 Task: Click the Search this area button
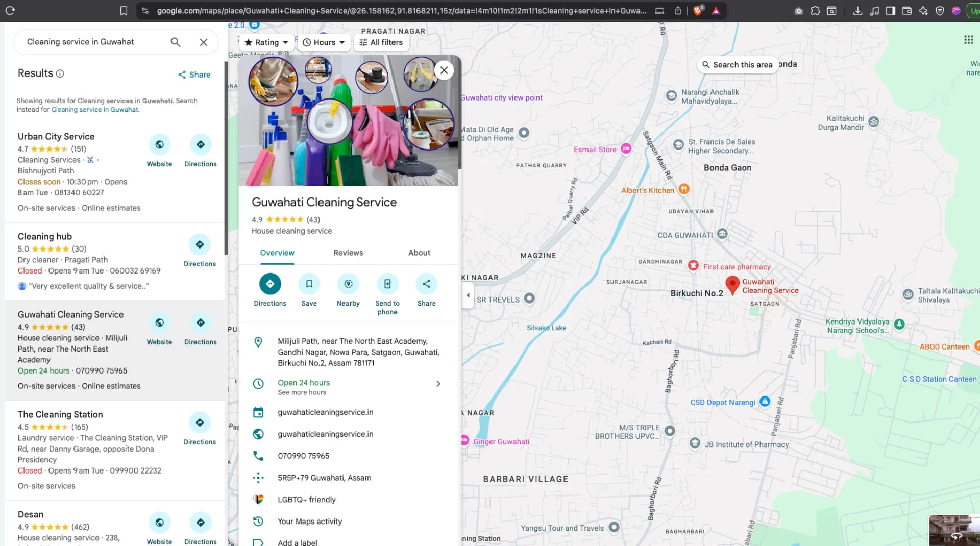tap(737, 65)
